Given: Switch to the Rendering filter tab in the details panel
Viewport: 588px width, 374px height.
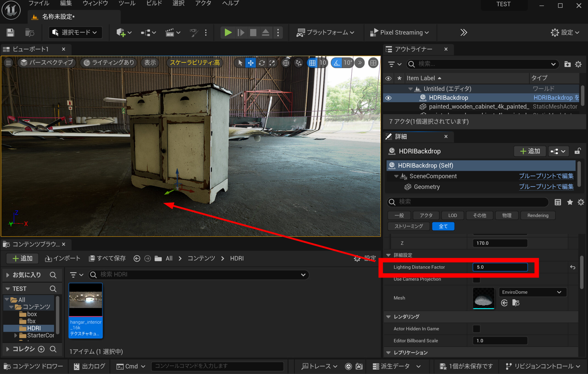Looking at the screenshot, I should 538,216.
